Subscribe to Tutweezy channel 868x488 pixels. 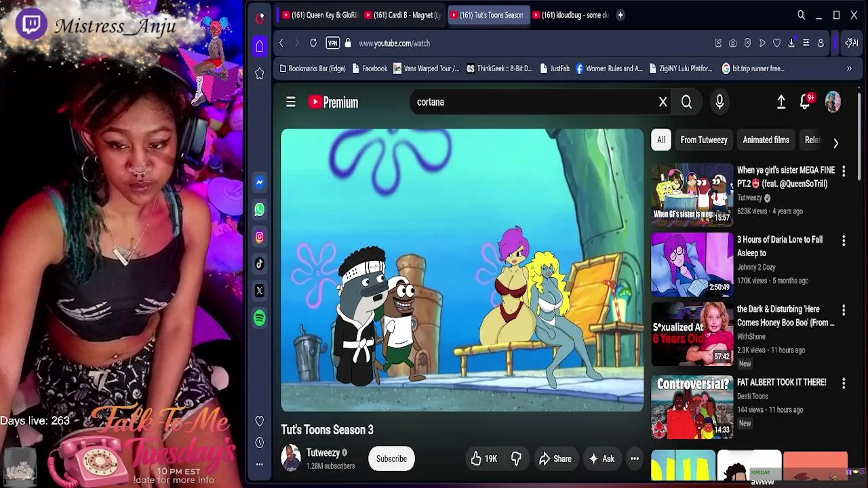point(391,459)
